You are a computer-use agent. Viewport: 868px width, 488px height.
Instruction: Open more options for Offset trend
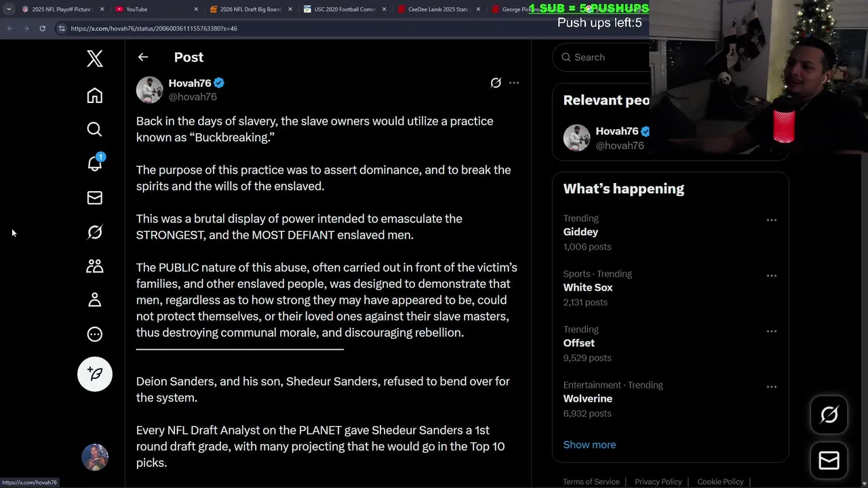click(x=772, y=331)
